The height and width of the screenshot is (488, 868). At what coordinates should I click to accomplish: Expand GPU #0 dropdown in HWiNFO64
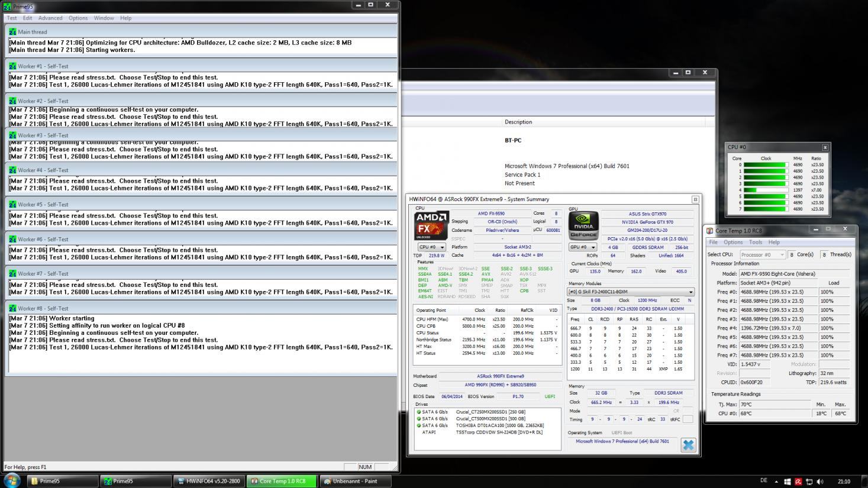click(x=583, y=247)
